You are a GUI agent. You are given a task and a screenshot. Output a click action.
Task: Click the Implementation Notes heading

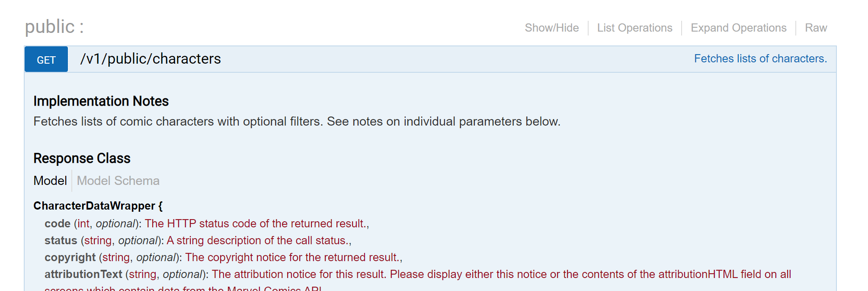point(101,101)
